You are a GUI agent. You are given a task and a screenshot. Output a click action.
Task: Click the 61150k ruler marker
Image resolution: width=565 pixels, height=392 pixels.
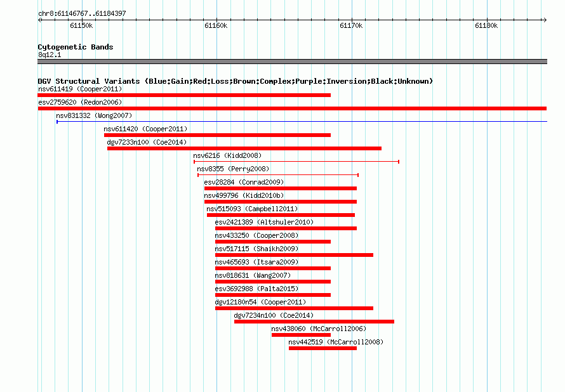point(81,25)
